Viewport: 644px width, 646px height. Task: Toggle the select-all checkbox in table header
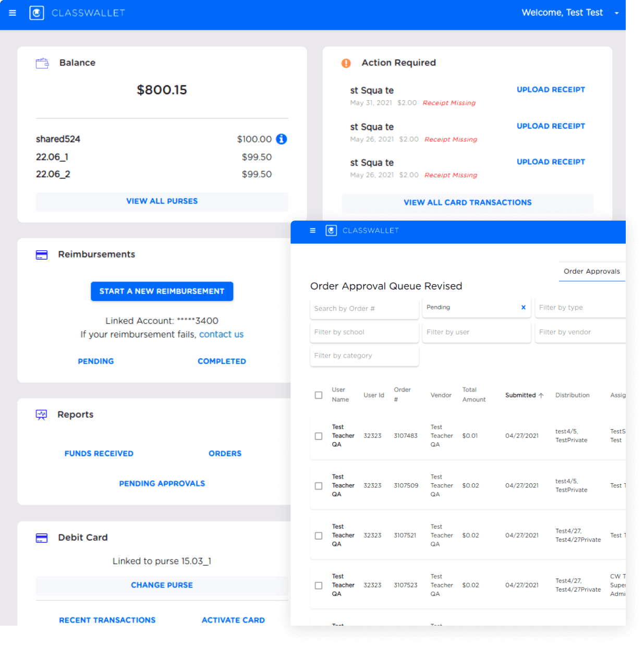pos(319,395)
